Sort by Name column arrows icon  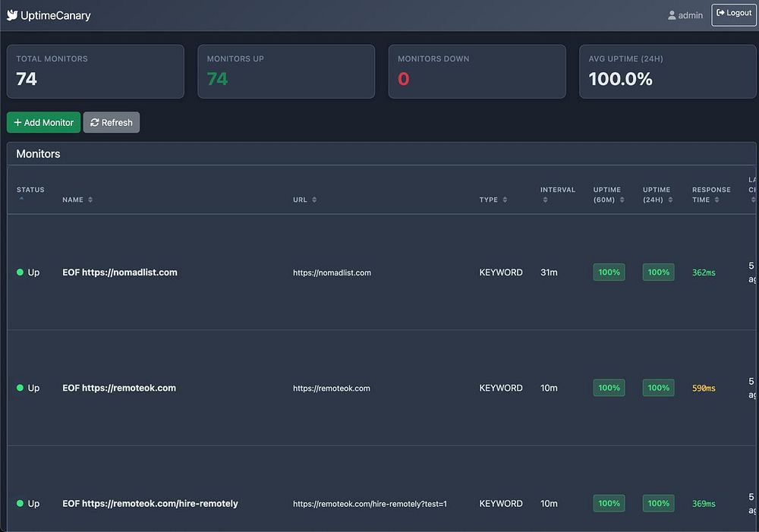90,200
